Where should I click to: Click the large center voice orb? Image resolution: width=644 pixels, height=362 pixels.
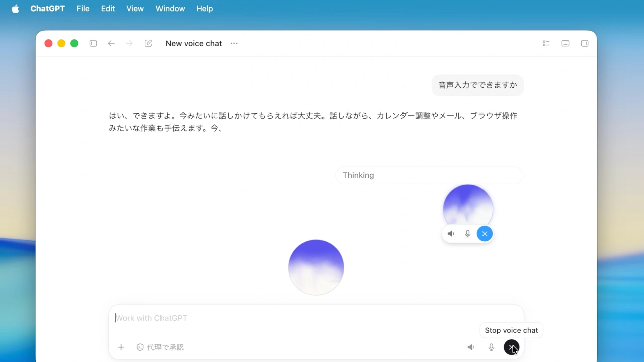tap(316, 267)
